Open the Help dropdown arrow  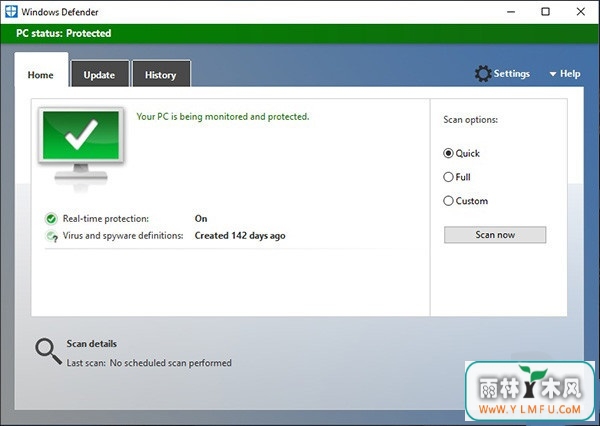click(x=553, y=74)
